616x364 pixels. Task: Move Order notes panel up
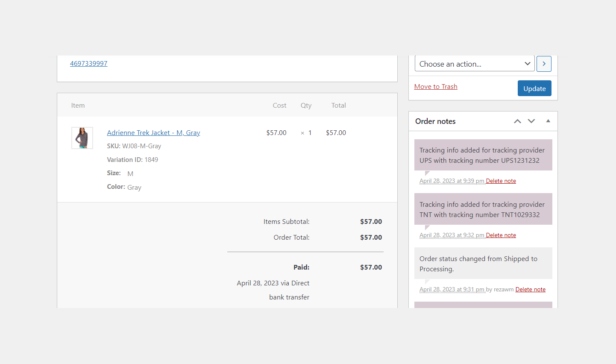[x=517, y=121]
